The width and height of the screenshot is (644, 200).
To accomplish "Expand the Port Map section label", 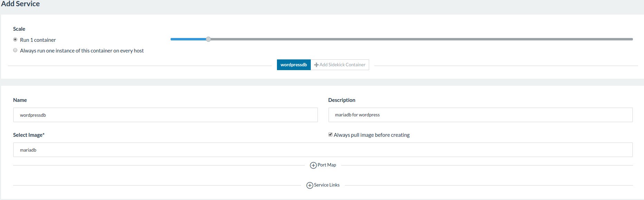I will 327,165.
